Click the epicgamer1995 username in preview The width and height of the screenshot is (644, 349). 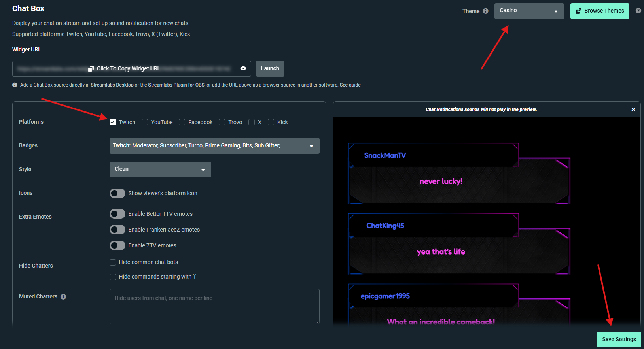click(385, 296)
